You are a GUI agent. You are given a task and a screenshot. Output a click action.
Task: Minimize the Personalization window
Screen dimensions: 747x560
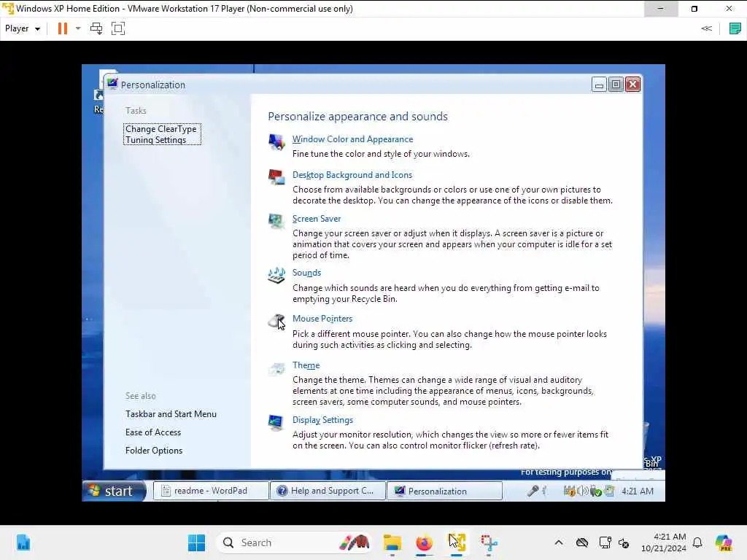click(x=599, y=85)
